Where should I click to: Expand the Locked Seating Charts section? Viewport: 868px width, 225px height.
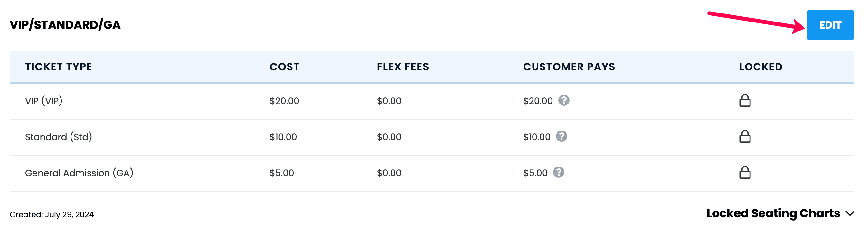780,213
